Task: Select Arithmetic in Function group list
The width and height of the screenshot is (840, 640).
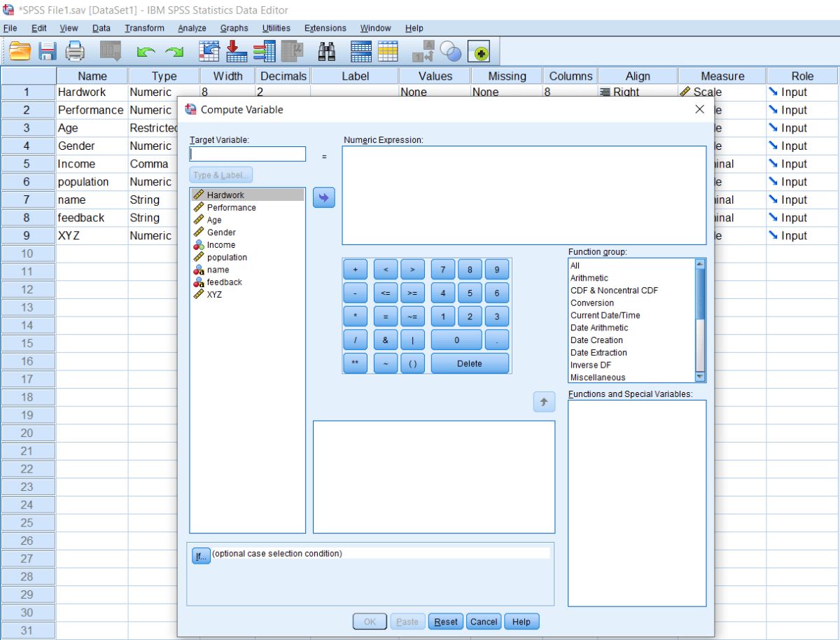Action: tap(632, 278)
